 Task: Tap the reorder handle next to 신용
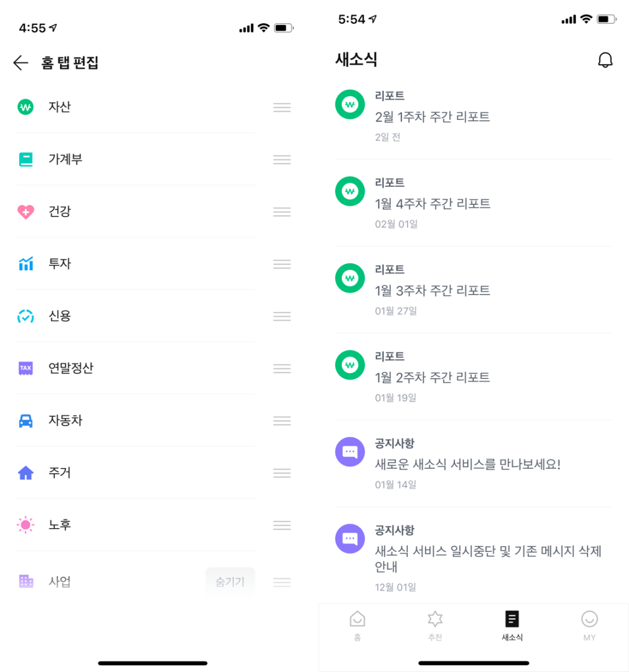click(x=282, y=316)
